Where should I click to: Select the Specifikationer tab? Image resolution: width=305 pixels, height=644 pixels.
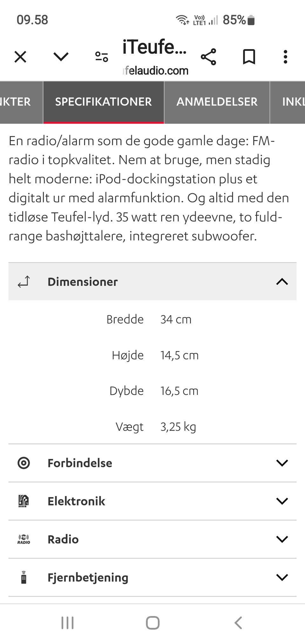point(104,102)
